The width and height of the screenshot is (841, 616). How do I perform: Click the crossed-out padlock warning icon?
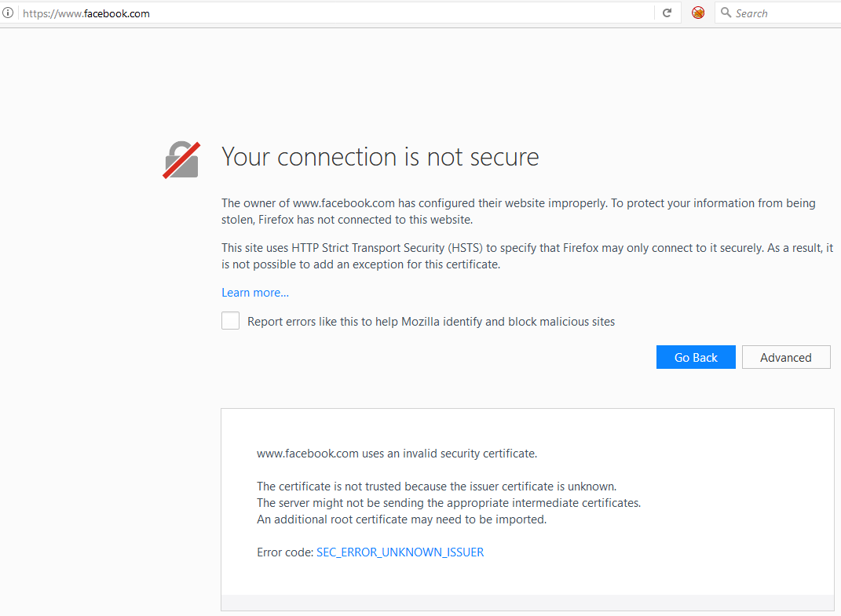tap(181, 160)
